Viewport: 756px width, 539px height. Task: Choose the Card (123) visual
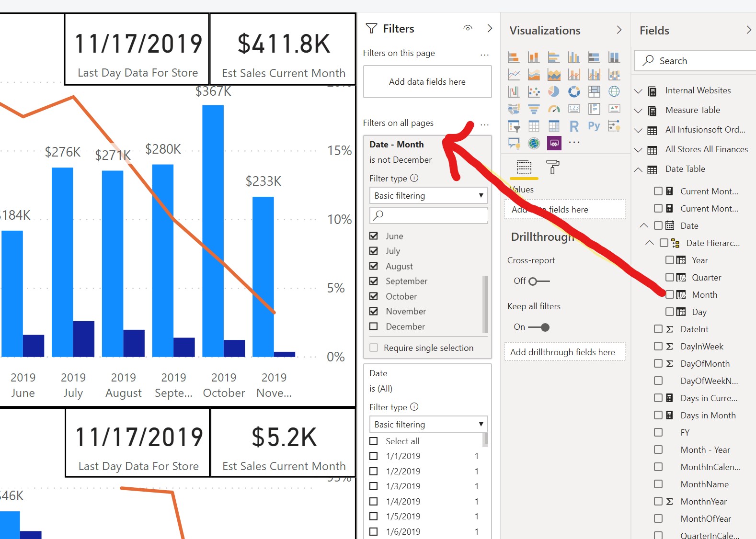[x=574, y=109]
